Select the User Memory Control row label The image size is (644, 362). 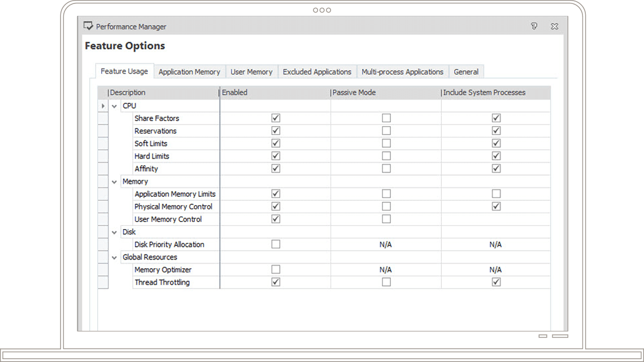pyautogui.click(x=168, y=219)
